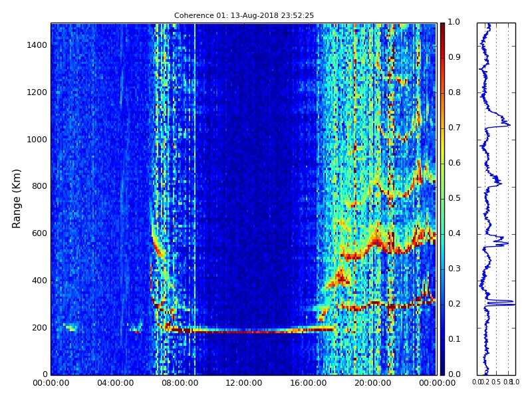532x399 pixels.
Task: Click the 400 range tick label
Action: pos(39,281)
